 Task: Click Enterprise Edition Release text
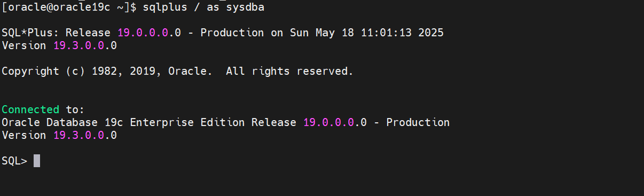click(x=213, y=122)
